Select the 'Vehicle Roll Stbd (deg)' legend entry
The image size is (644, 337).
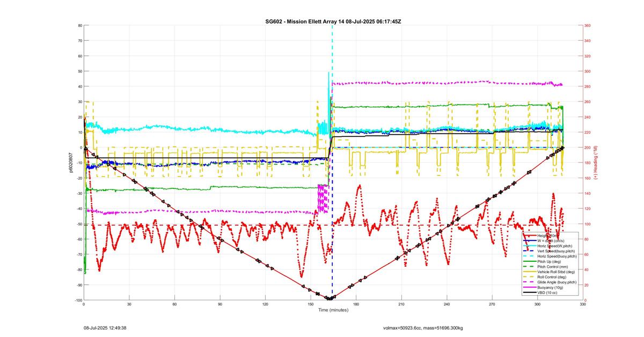click(x=549, y=272)
